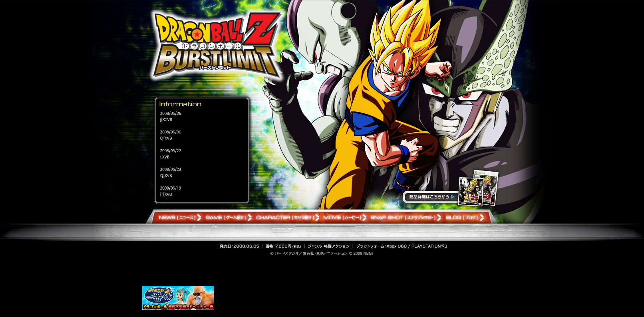The image size is (644, 317).
Task: Visit the BLOG tab
Action: pos(465,218)
